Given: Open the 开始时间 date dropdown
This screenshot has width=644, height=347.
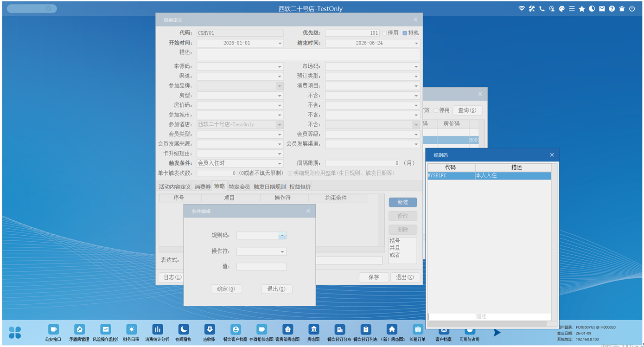Looking at the screenshot, I should pyautogui.click(x=280, y=43).
